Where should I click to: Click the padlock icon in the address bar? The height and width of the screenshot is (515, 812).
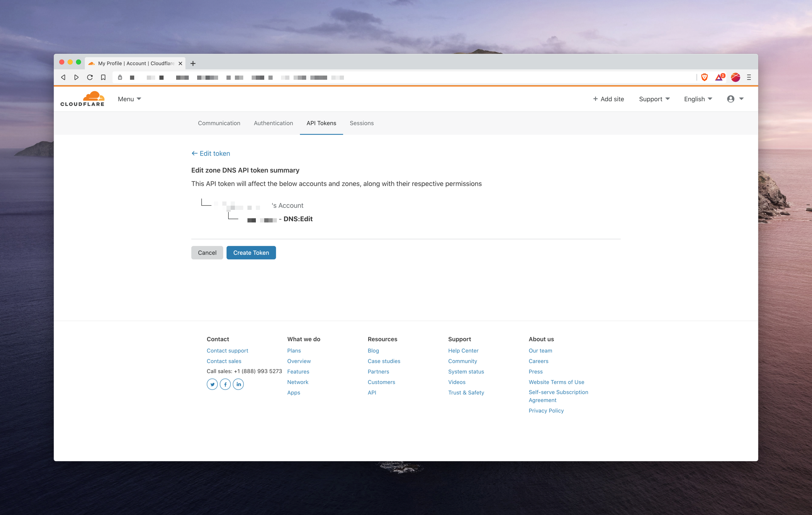(x=120, y=77)
